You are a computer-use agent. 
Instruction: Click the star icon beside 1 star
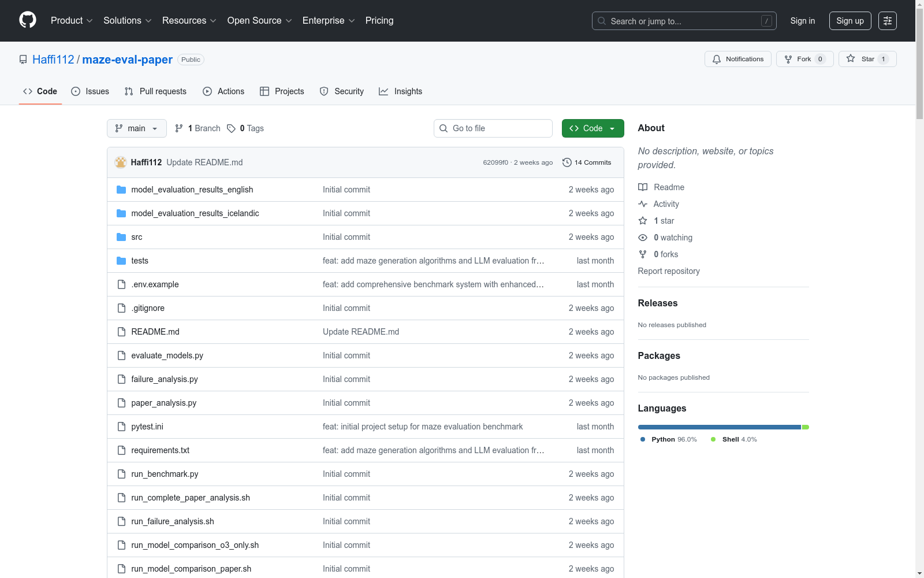(x=643, y=221)
